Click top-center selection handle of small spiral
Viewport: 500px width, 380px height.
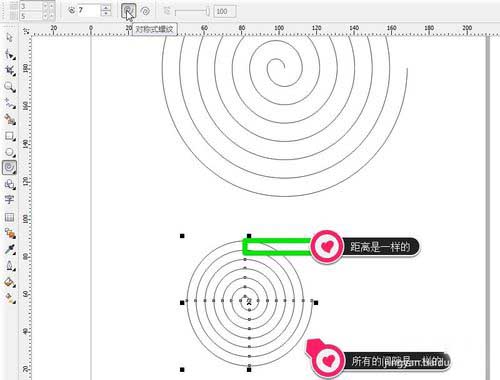tap(249, 236)
